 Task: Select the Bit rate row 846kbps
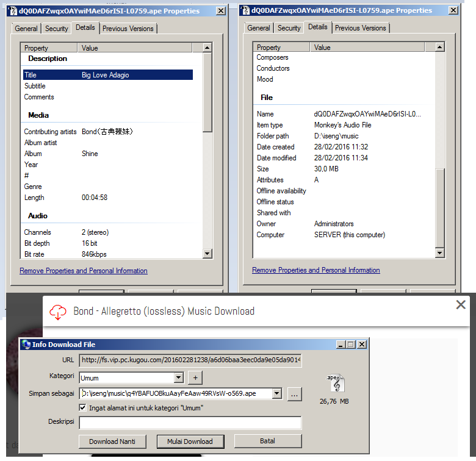pyautogui.click(x=108, y=254)
